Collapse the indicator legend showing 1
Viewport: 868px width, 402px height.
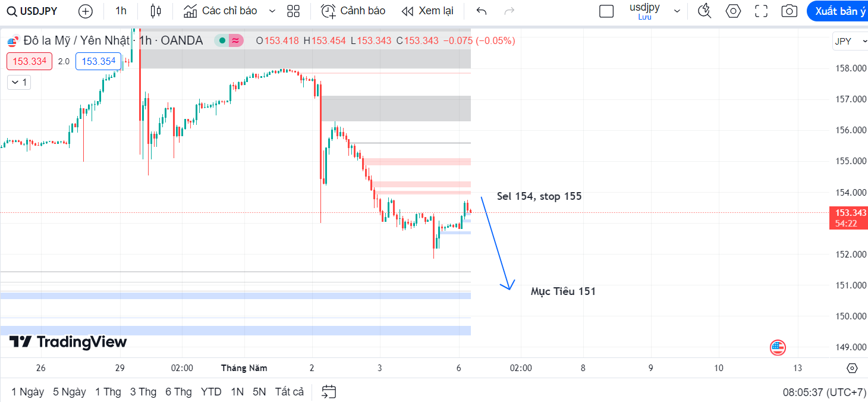tap(19, 82)
